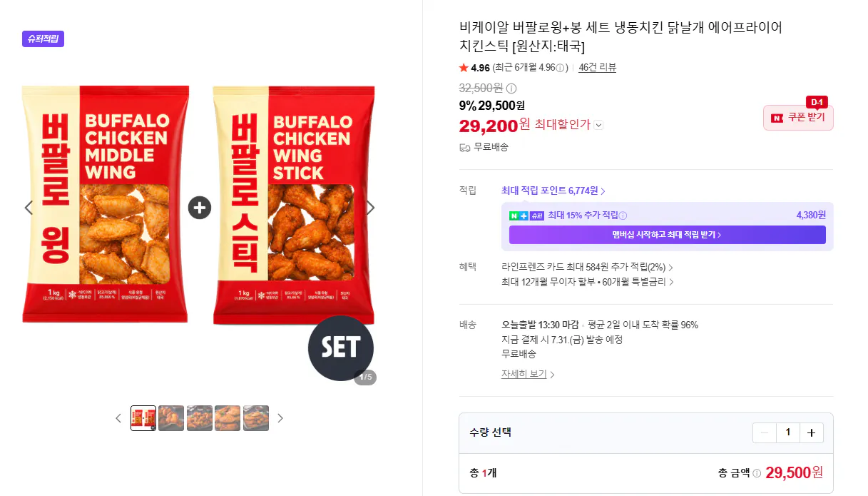Show previous product image with left arrow
Image resolution: width=868 pixels, height=496 pixels.
29,208
